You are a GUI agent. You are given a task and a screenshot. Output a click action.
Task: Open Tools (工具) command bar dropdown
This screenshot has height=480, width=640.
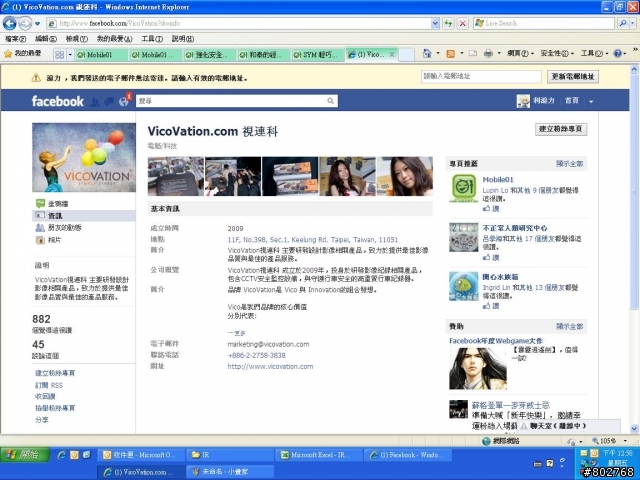tap(594, 53)
